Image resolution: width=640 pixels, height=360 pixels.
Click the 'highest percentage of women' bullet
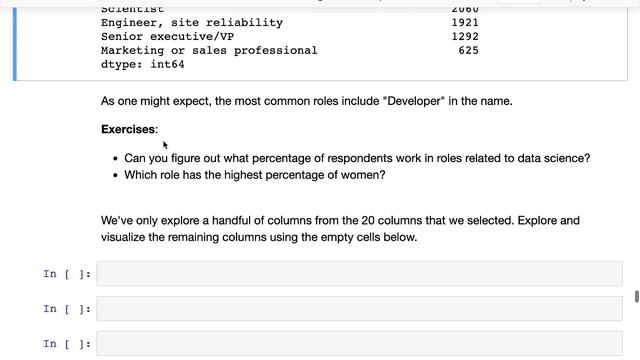(x=255, y=175)
